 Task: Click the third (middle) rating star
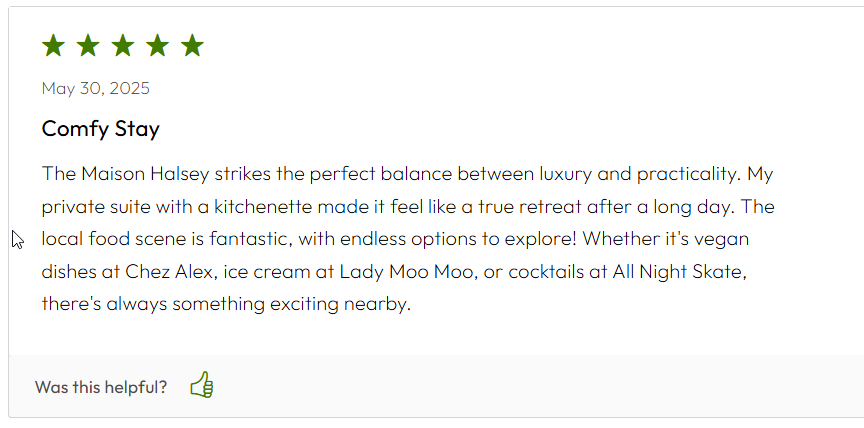tap(123, 45)
